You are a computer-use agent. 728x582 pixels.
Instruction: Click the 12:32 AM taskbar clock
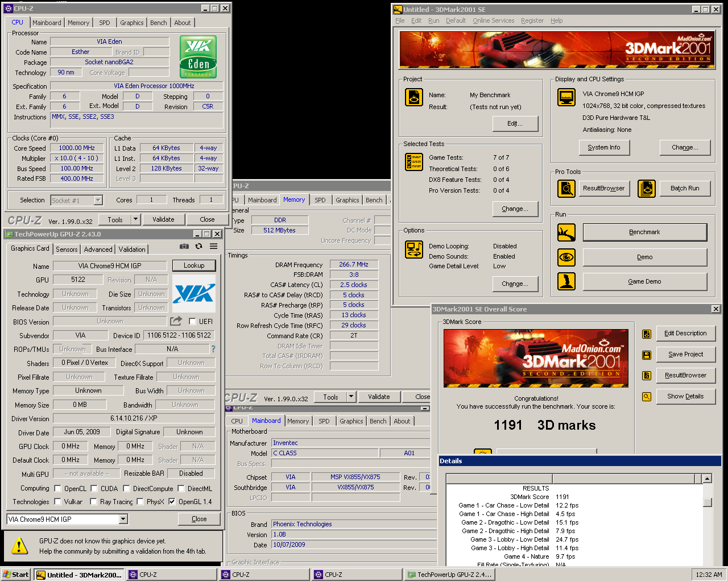(x=709, y=575)
